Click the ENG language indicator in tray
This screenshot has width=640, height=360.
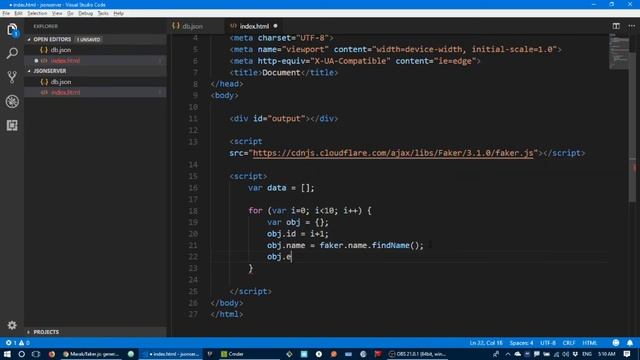click(587, 354)
